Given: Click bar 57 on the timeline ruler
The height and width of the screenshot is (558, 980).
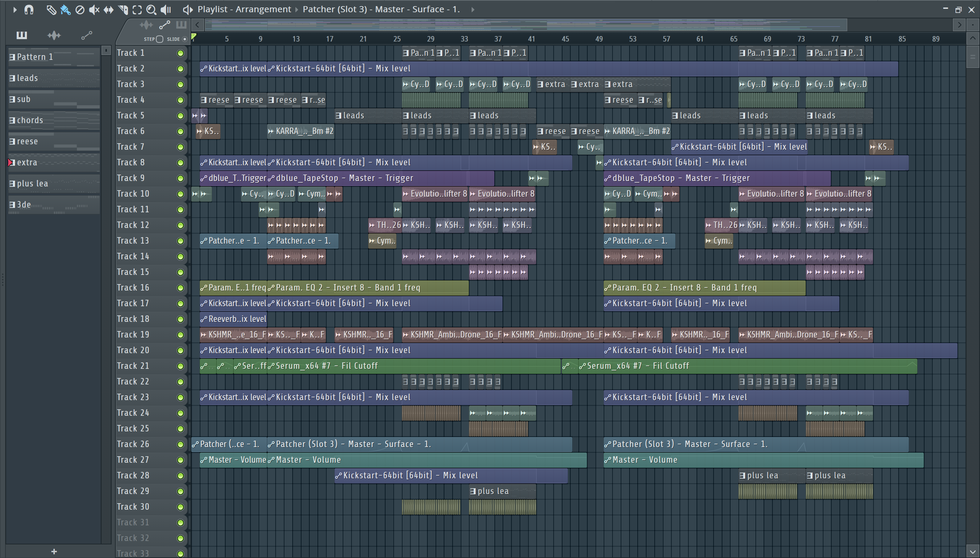Looking at the screenshot, I should click(666, 39).
